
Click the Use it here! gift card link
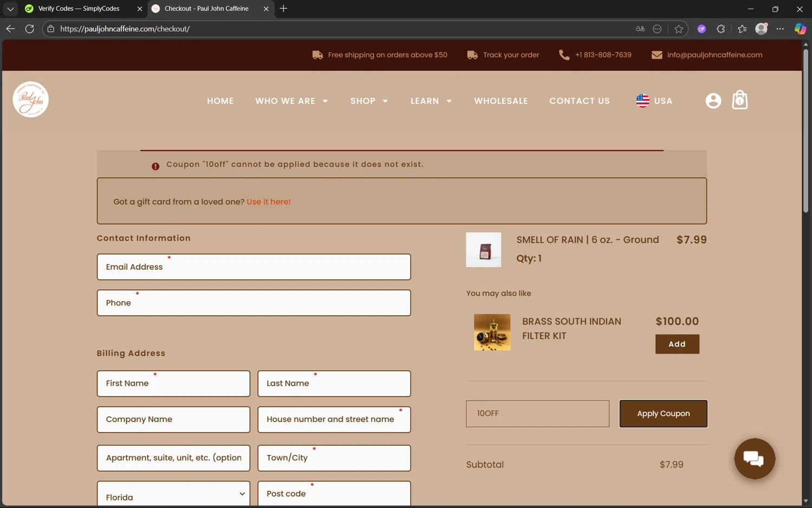[x=269, y=201]
